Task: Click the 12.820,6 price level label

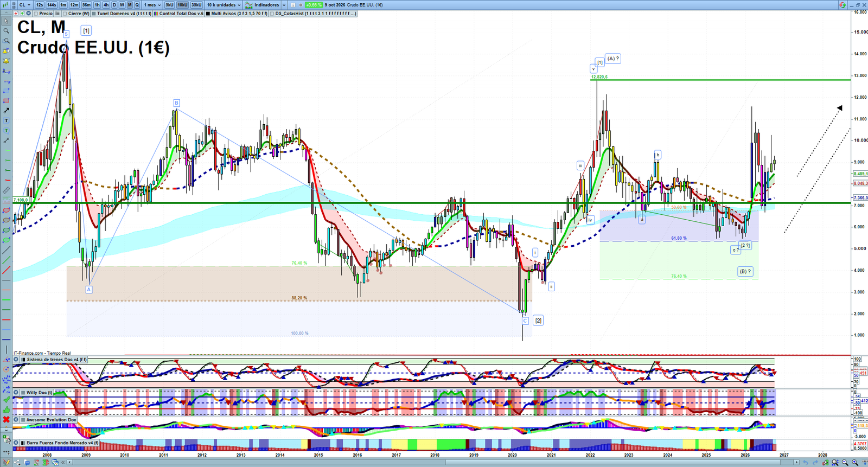Action: click(599, 77)
